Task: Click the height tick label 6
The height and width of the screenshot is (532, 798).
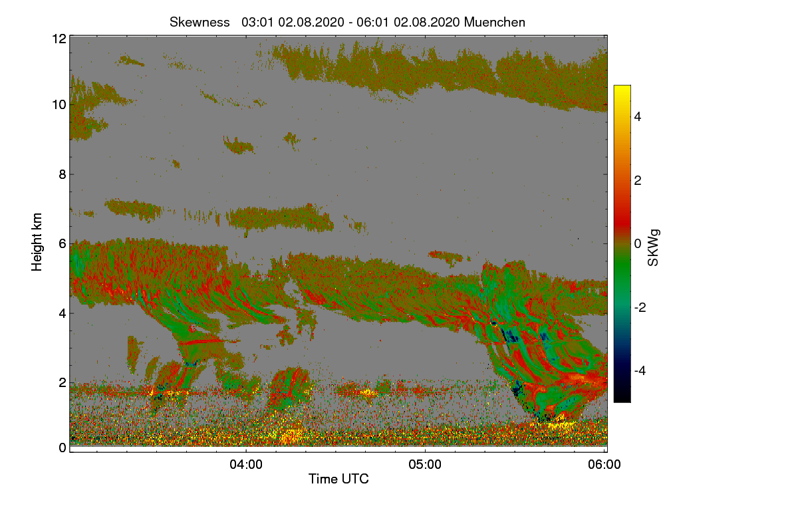Action: (x=63, y=243)
